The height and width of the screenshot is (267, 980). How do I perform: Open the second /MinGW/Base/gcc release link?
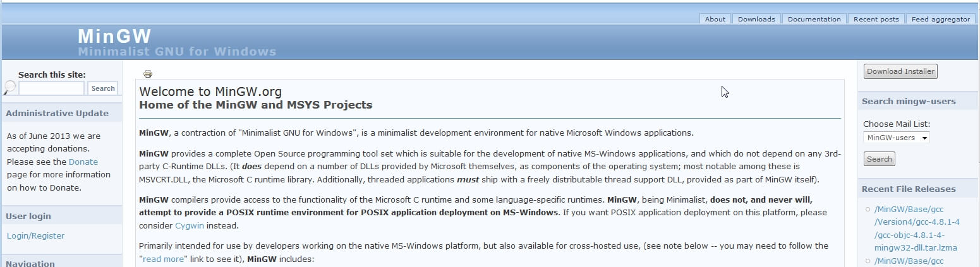click(x=909, y=261)
